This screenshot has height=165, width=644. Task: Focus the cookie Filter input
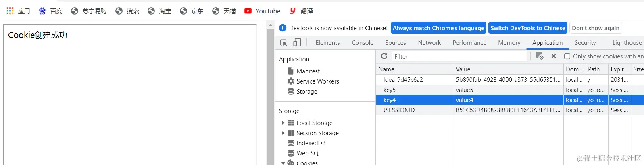[459, 56]
